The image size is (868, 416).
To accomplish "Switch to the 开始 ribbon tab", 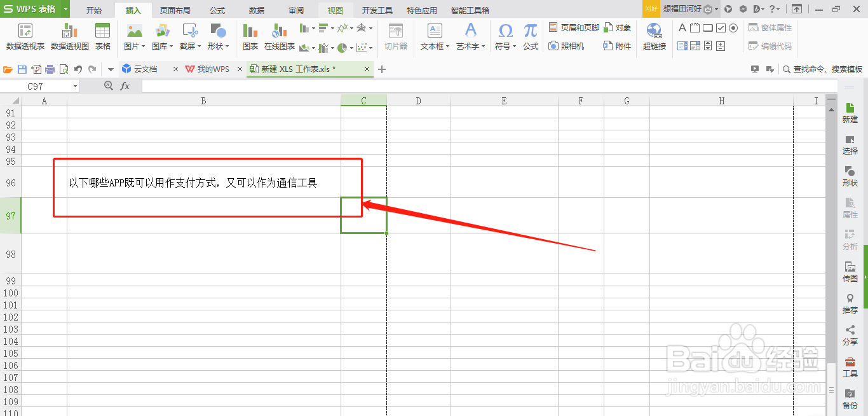I will coord(94,10).
